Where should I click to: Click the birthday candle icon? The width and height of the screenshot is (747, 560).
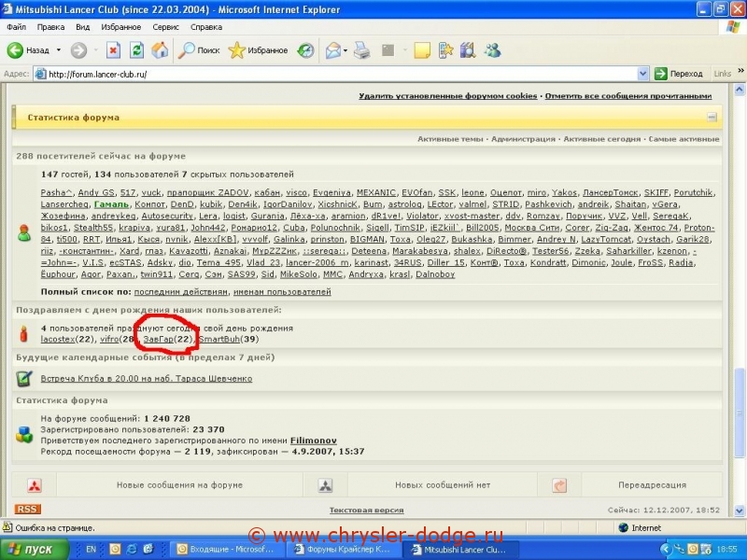tap(24, 333)
